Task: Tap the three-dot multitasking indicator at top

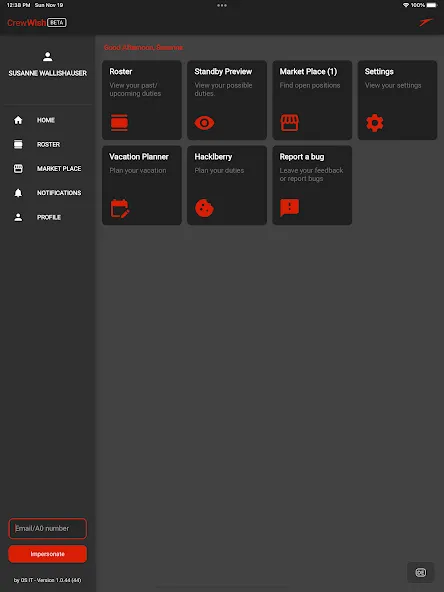Action: click(x=222, y=5)
